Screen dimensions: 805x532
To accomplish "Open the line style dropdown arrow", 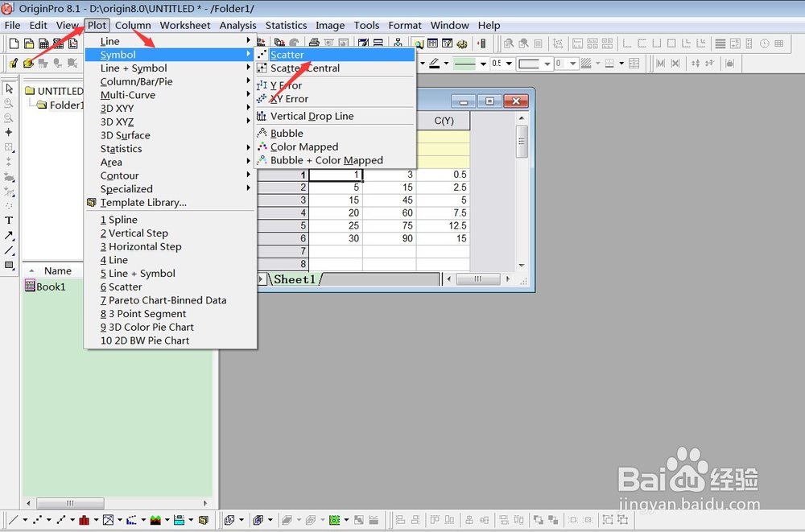I will [483, 64].
